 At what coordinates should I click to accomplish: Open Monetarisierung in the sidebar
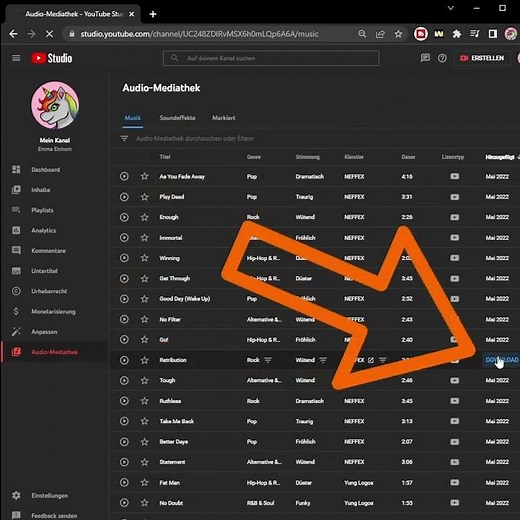[53, 311]
